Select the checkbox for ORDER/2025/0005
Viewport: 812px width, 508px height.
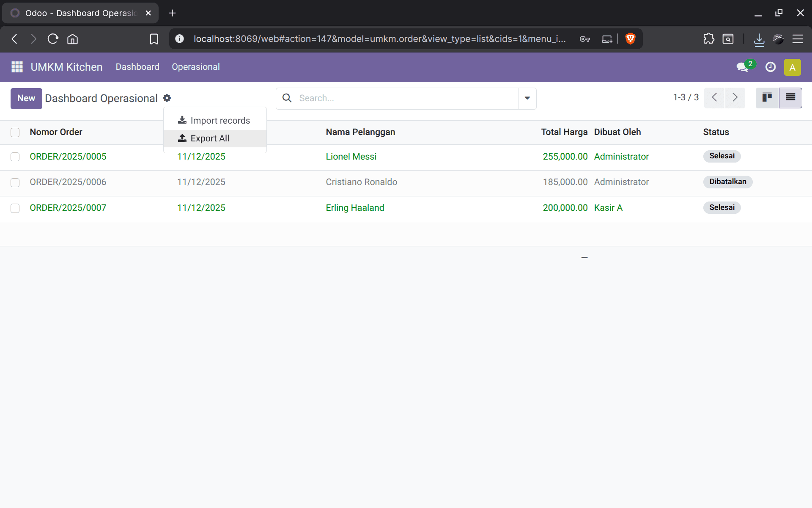tap(15, 157)
